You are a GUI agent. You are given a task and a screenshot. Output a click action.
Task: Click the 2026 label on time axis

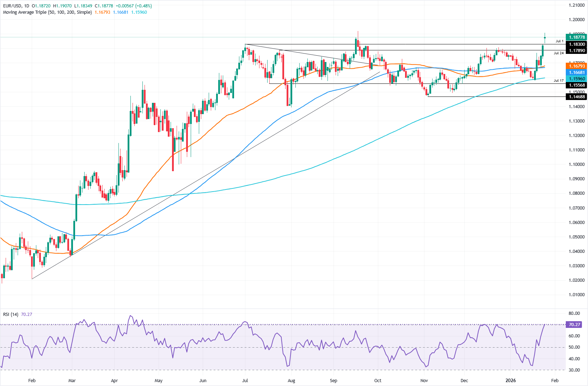click(x=510, y=380)
